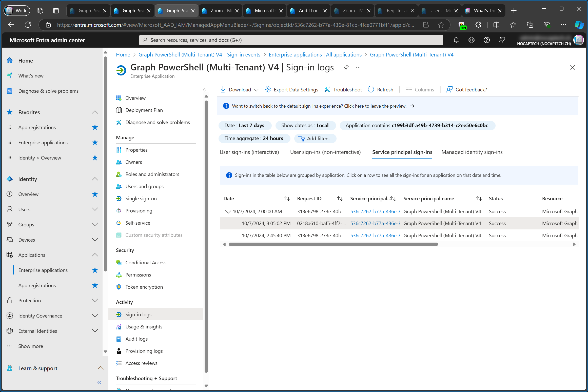This screenshot has width=588, height=392.
Task: Open Single sign-on settings
Action: (141, 199)
